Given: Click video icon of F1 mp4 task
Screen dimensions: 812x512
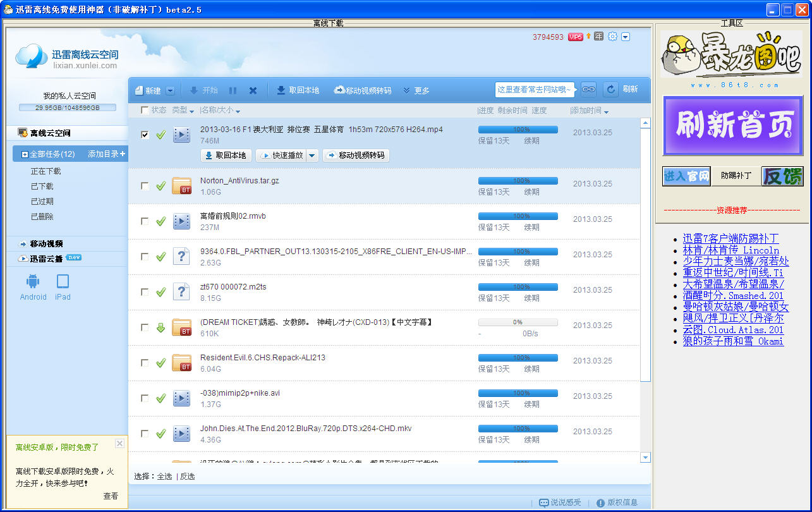Looking at the screenshot, I should click(x=181, y=135).
